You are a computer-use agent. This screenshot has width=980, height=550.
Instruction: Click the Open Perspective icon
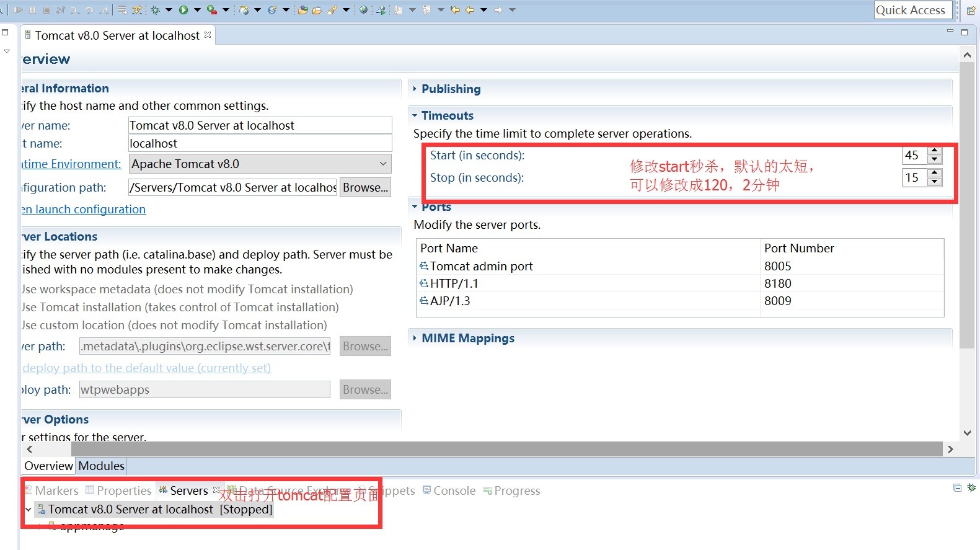pos(971,11)
